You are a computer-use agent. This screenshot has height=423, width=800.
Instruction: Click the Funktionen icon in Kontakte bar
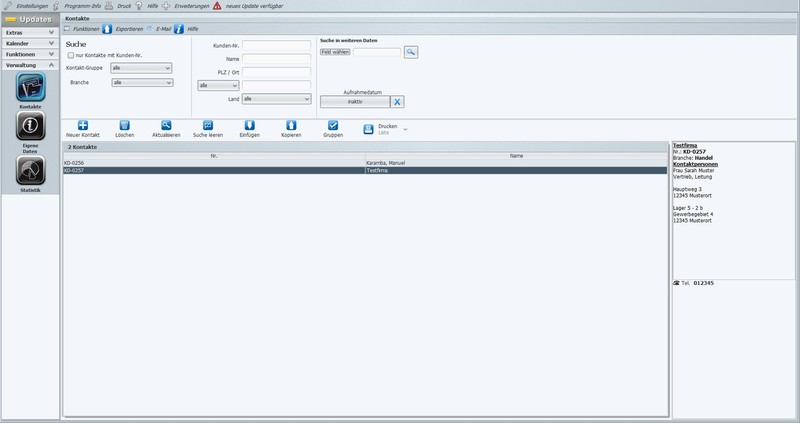(x=67, y=29)
